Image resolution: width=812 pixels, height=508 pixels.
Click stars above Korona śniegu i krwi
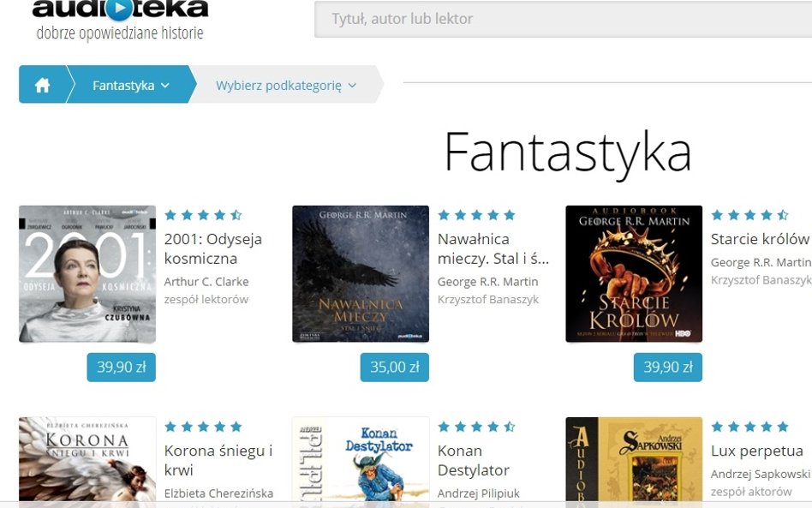tap(203, 427)
